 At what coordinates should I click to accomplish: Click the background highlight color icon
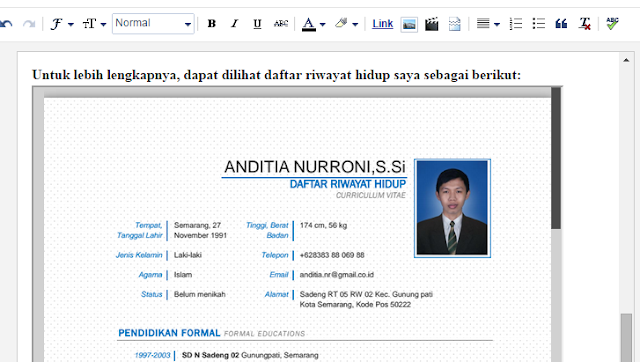(x=341, y=24)
